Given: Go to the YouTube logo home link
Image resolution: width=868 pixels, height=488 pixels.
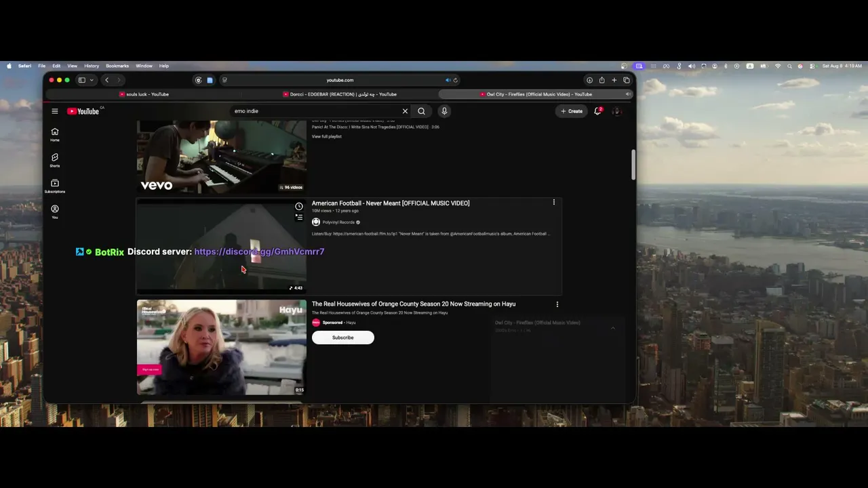Looking at the screenshot, I should [x=83, y=111].
